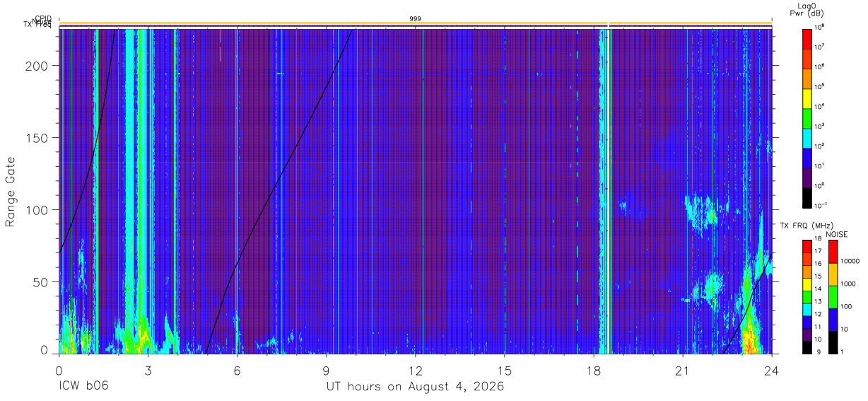
Task: Click the 'UT hours on August 4, 2026' label
Action: tap(415, 387)
